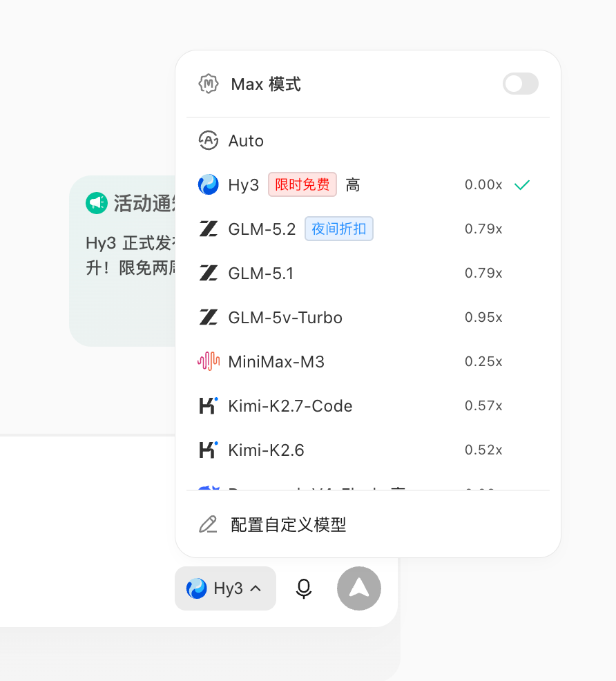Screen dimensions: 616x681
Task: Select the GLM-5.2 model
Action: pyautogui.click(x=367, y=229)
